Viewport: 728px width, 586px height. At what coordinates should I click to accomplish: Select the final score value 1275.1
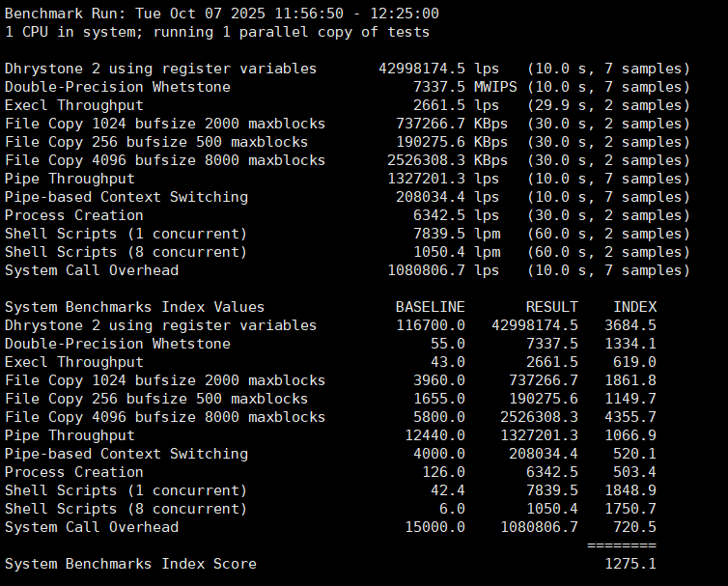coord(630,564)
